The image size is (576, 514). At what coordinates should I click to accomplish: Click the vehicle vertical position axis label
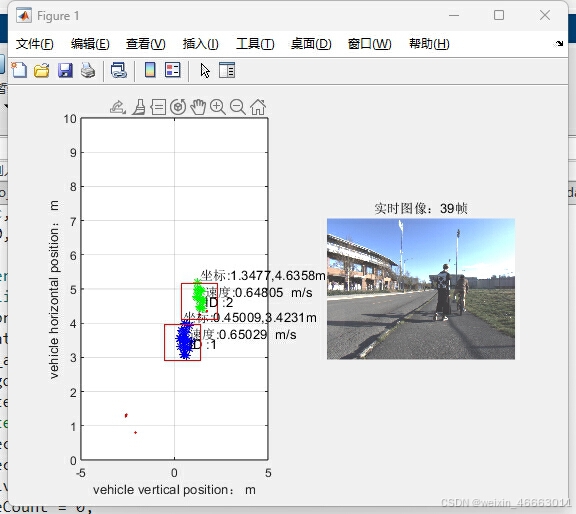pos(174,490)
